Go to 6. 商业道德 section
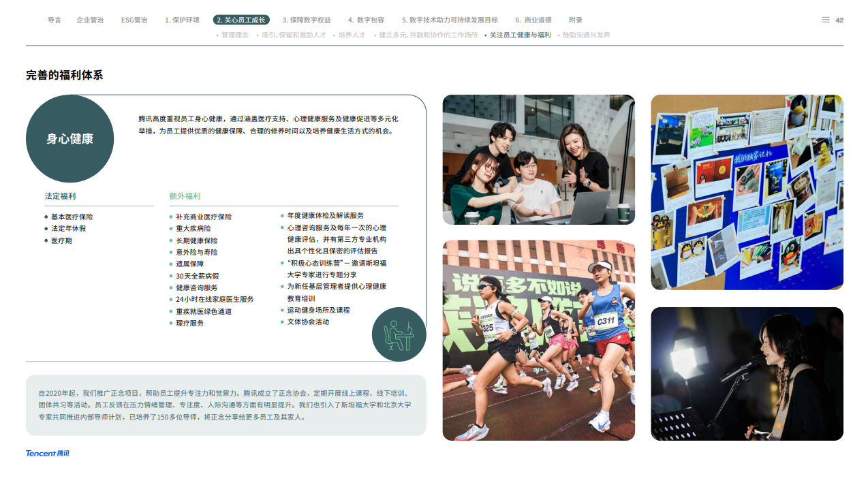Image resolution: width=868 pixels, height=487 pixels. point(533,20)
